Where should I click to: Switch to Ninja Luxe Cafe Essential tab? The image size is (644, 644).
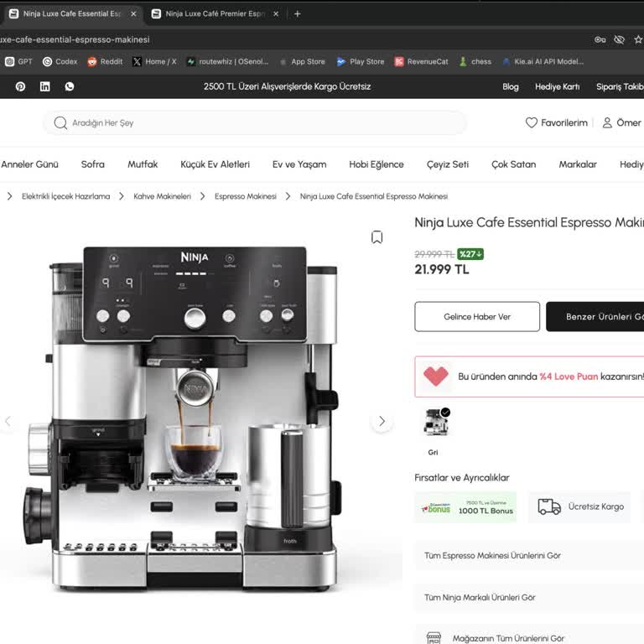point(72,14)
